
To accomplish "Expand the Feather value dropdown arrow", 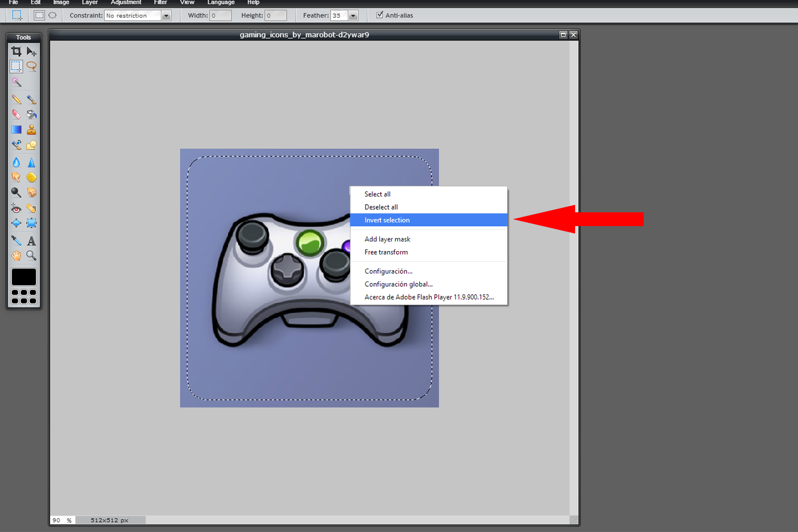I will point(353,16).
